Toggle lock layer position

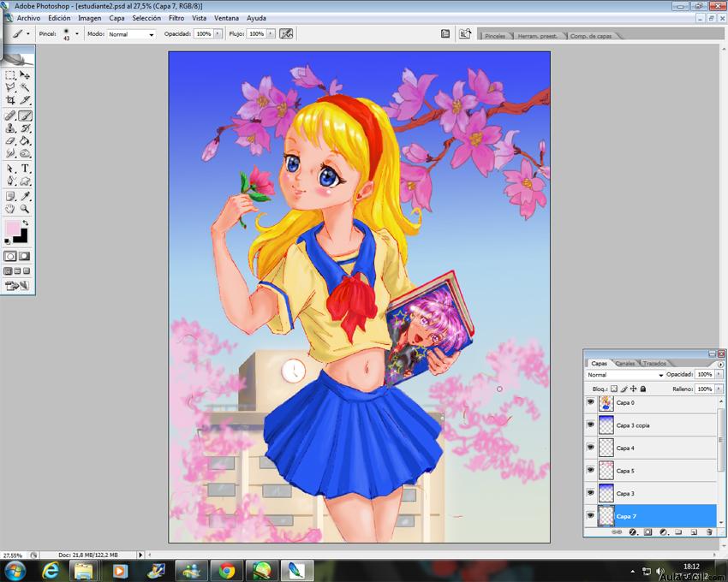pyautogui.click(x=633, y=389)
